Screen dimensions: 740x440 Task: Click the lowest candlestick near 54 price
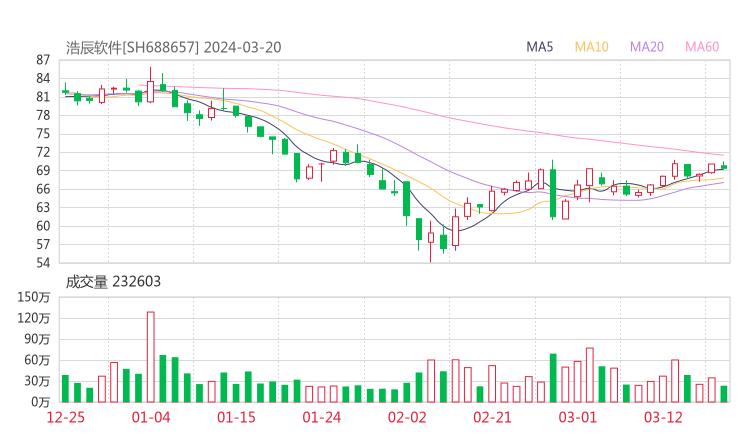[430, 241]
